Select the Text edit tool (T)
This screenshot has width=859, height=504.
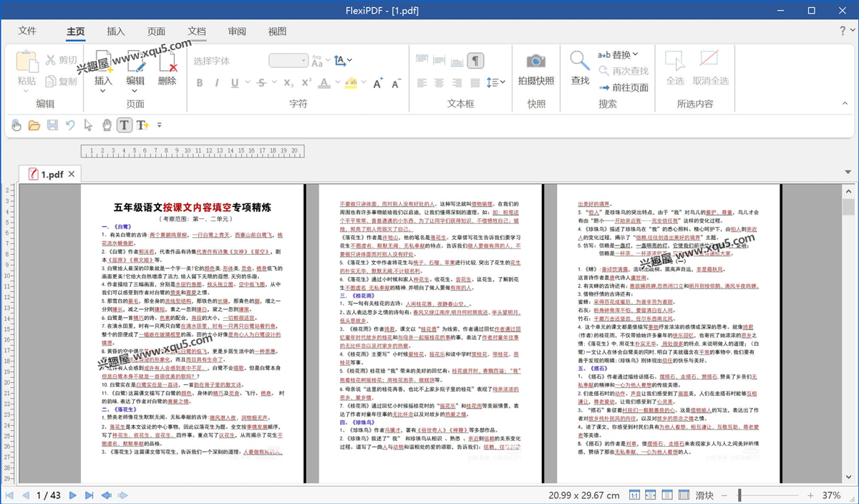125,125
